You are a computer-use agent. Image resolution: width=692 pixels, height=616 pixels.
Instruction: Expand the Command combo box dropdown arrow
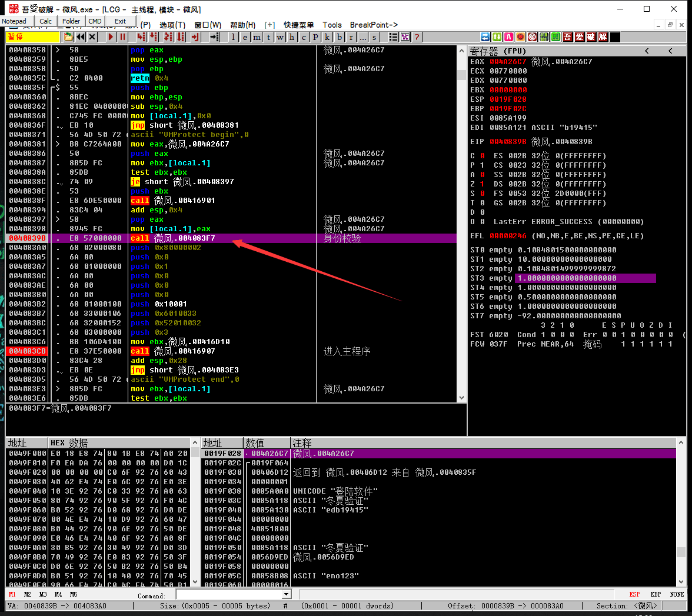point(287,594)
